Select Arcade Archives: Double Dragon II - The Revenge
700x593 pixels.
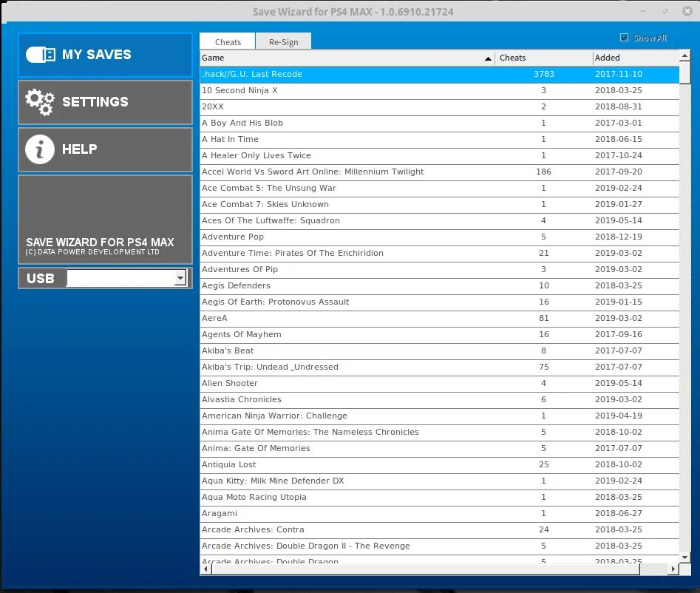point(440,546)
